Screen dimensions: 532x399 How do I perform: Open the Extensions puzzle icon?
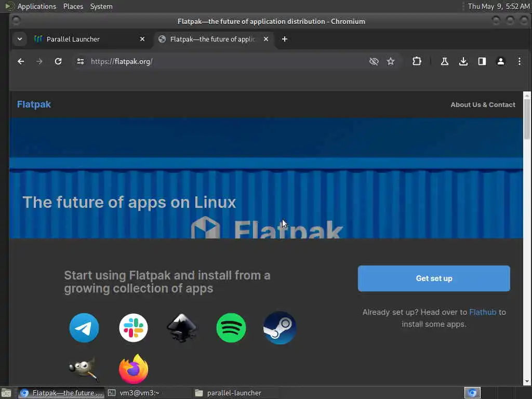coord(417,61)
